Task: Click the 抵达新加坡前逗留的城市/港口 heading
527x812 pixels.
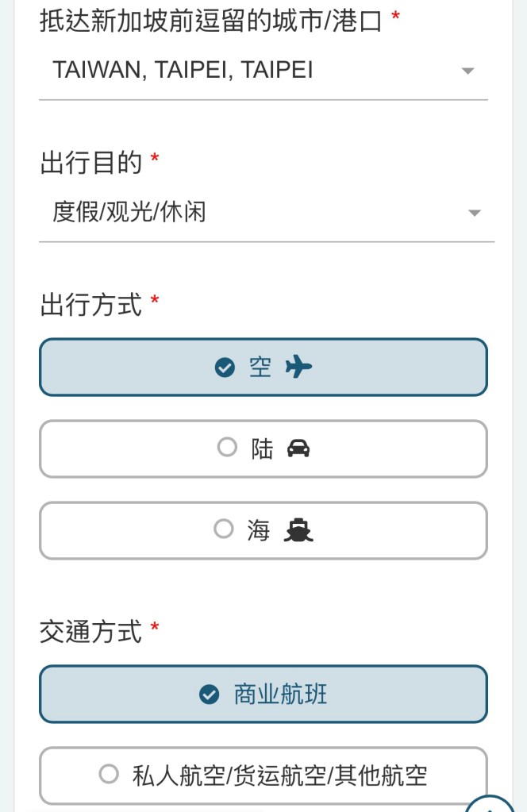Action: coord(211,21)
